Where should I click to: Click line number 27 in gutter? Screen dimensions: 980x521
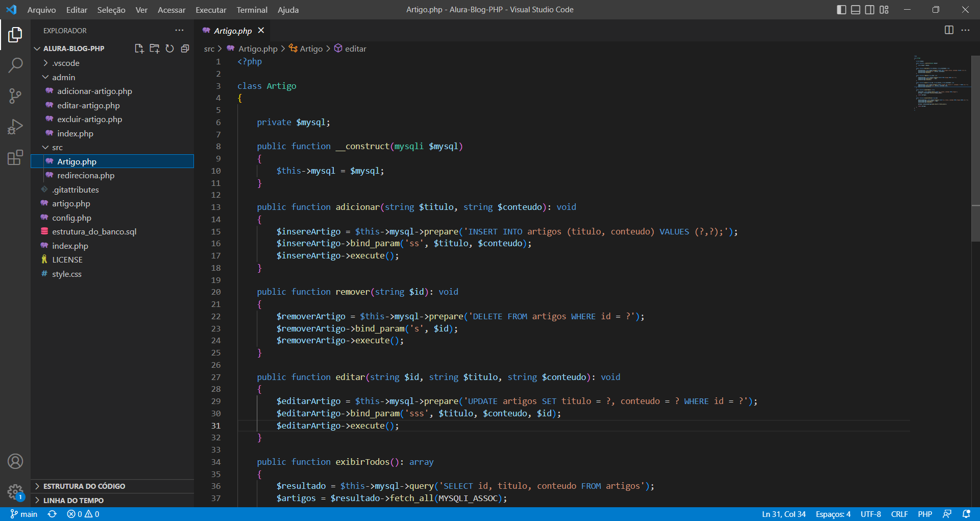coord(216,377)
